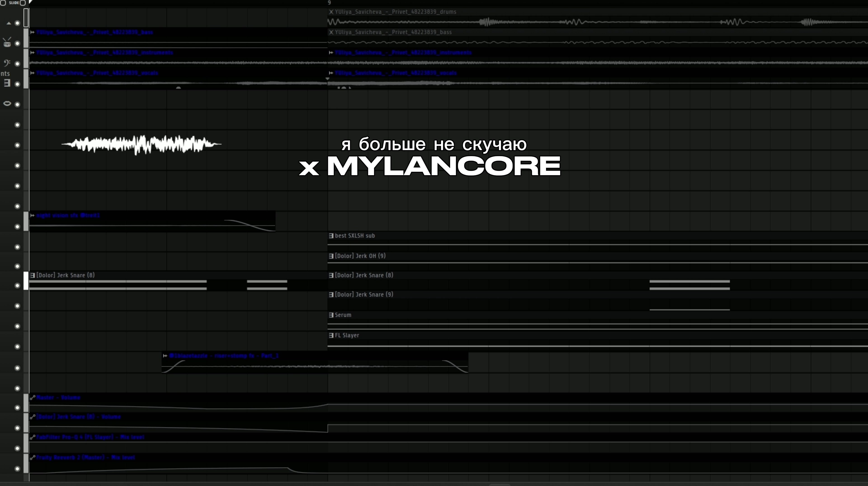Screen dimensions: 868x486
Task: Mute the FabFilter Pro-Q 4 automation track
Action: 17,449
